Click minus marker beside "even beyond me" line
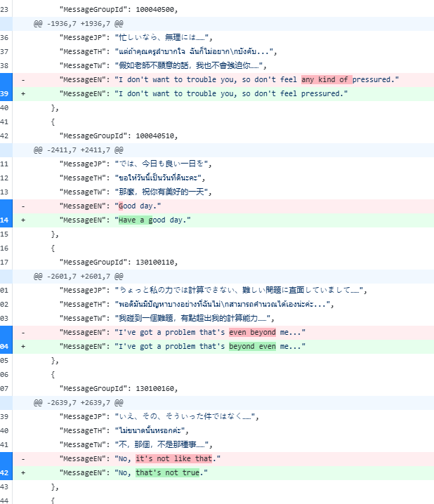434x504 pixels. (x=23, y=333)
